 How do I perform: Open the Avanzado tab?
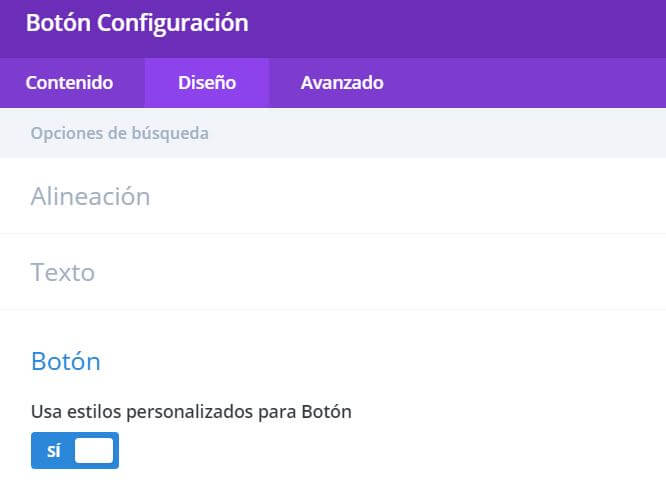coord(342,83)
